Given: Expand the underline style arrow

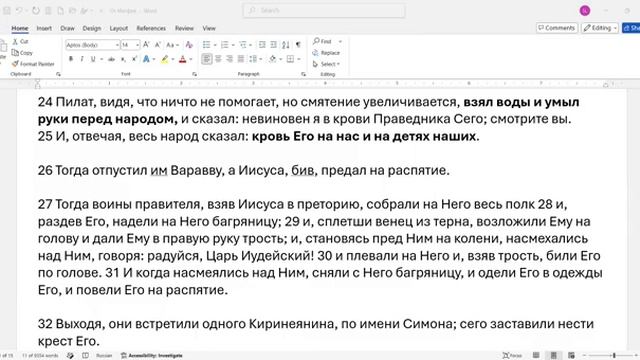Looking at the screenshot, I should point(101,60).
